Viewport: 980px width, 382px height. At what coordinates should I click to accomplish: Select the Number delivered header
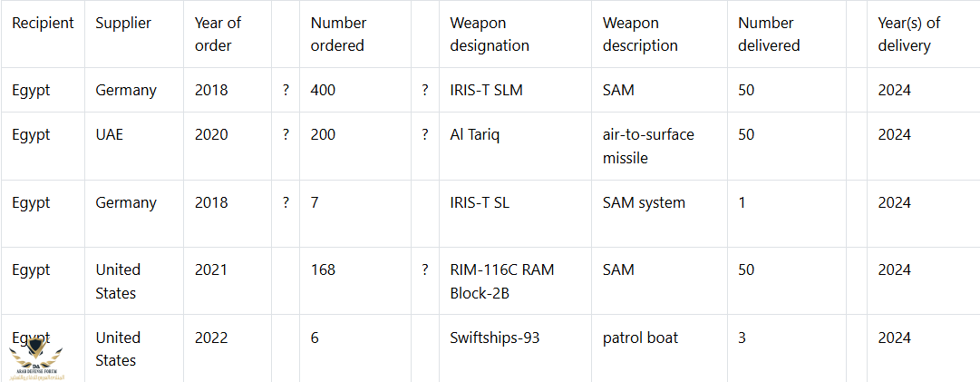[x=769, y=34]
